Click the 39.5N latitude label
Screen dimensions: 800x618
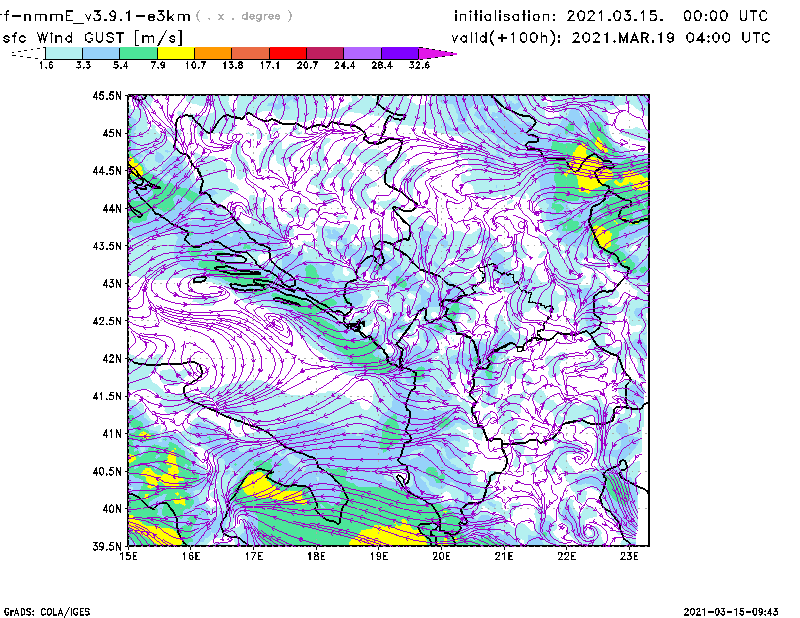coord(107,547)
